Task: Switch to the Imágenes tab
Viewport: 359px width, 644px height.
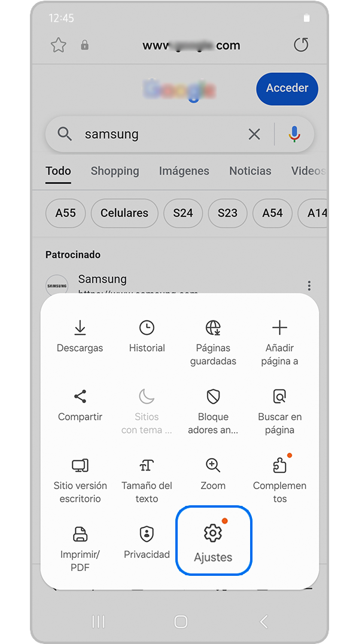Action: click(184, 171)
